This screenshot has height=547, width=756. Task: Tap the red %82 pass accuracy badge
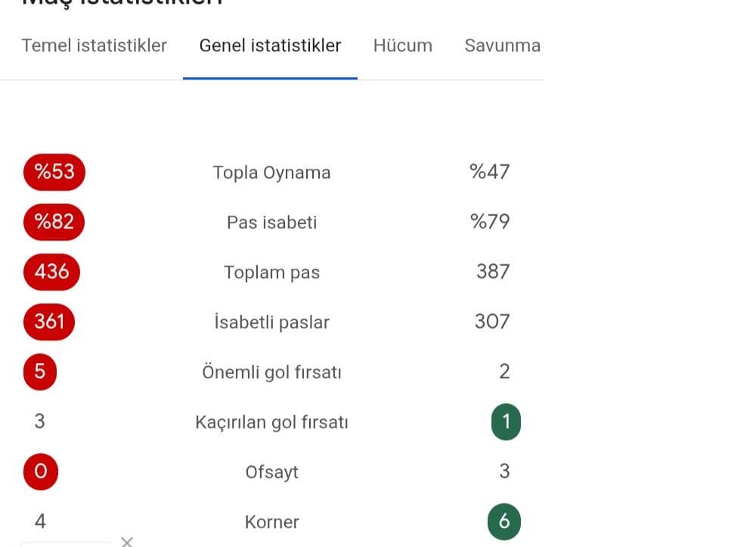coord(54,222)
